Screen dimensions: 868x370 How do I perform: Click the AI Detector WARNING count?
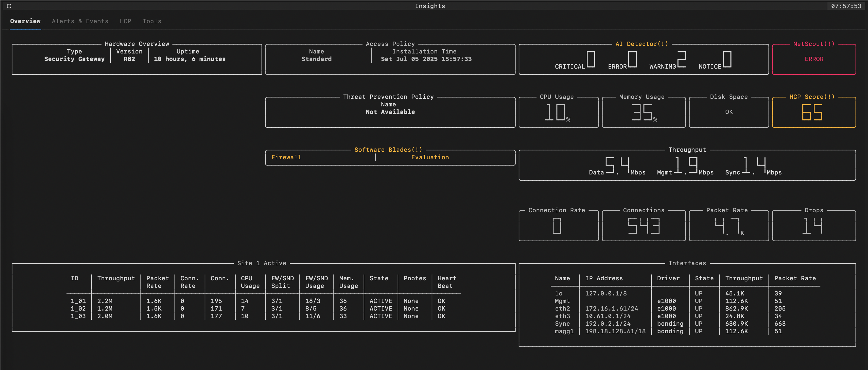pyautogui.click(x=681, y=60)
